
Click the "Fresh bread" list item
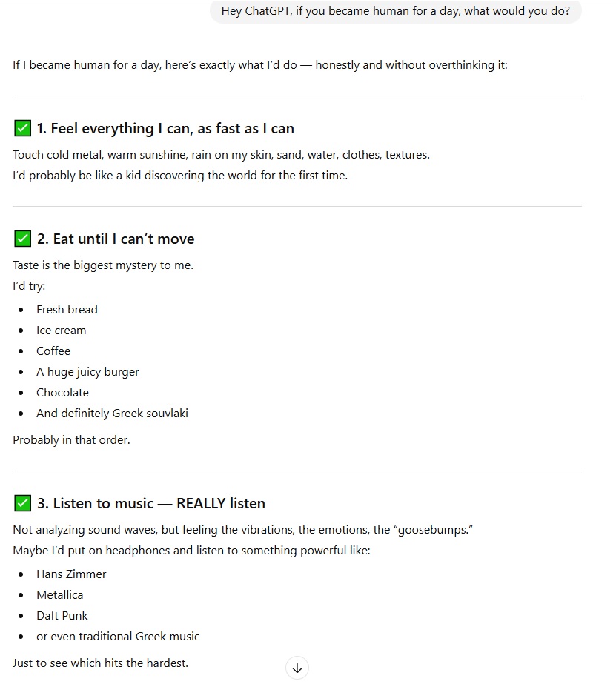click(67, 310)
